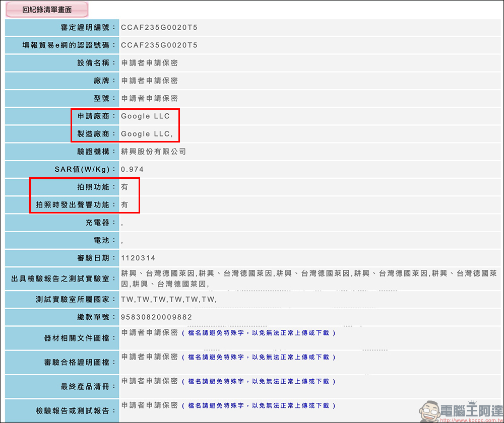The height and width of the screenshot is (423, 504).
Task: Click the 回紀錄清單畫面 button
Action: [47, 10]
